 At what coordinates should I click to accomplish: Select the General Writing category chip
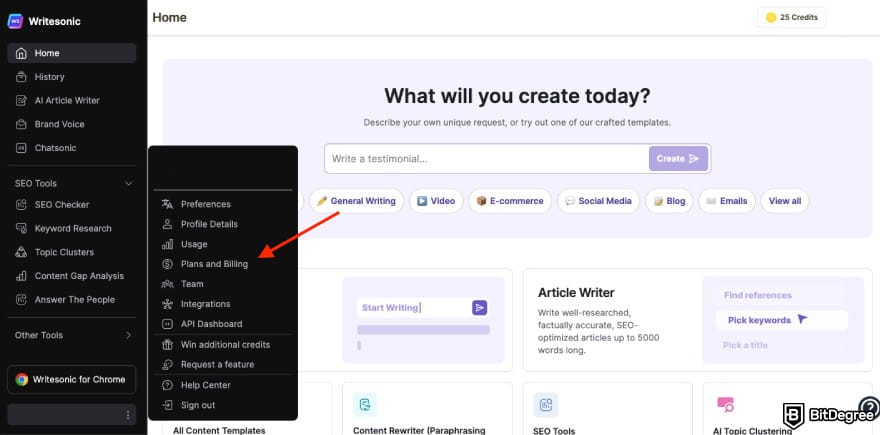pos(356,201)
